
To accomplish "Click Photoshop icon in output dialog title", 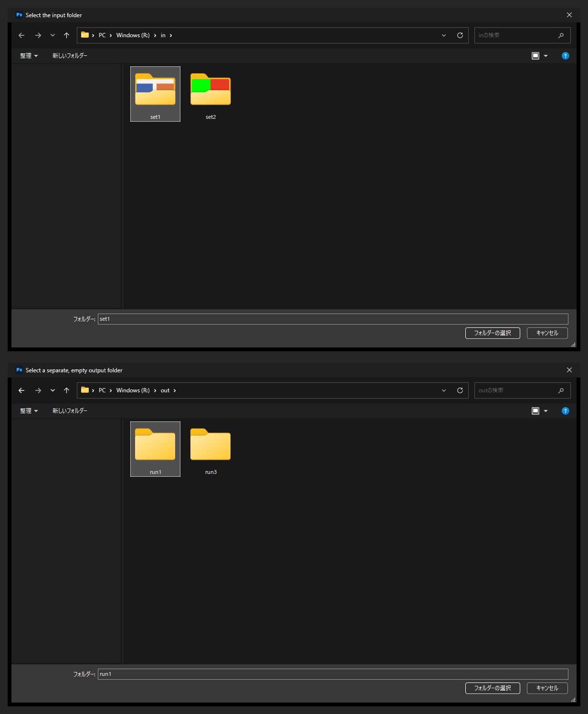I will (x=19, y=370).
